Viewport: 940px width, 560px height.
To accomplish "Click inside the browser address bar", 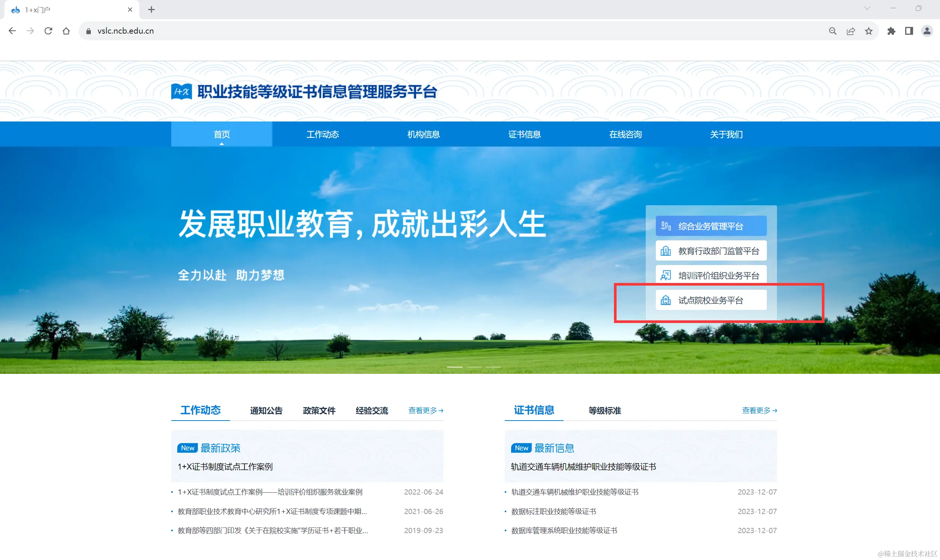I will [264, 31].
